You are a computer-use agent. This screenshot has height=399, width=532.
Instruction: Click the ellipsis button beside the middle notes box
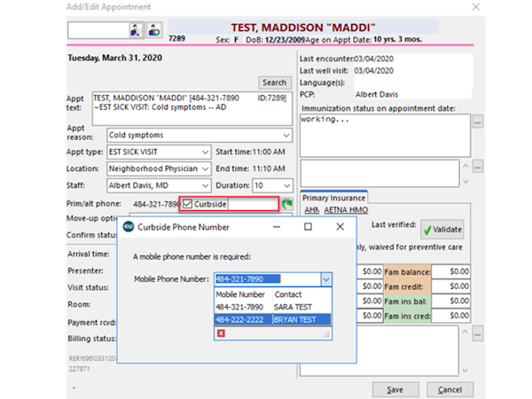477,167
